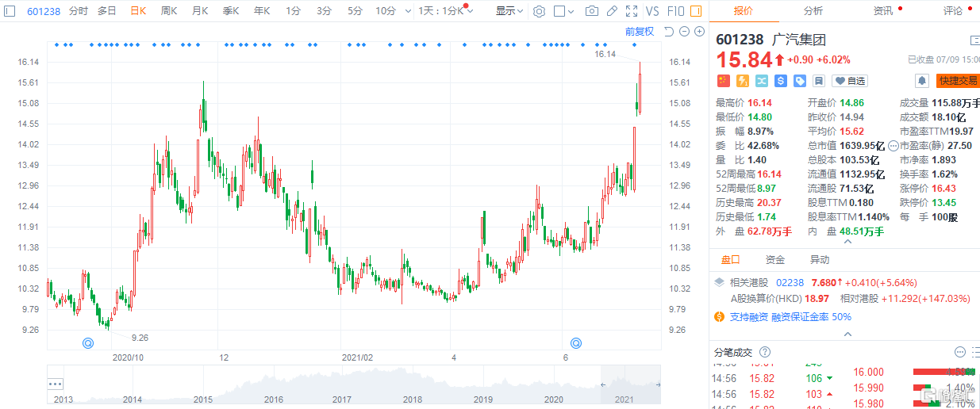Image resolution: width=980 pixels, height=409 pixels.
Task: Open the 显示 dropdown menu
Action: [509, 11]
